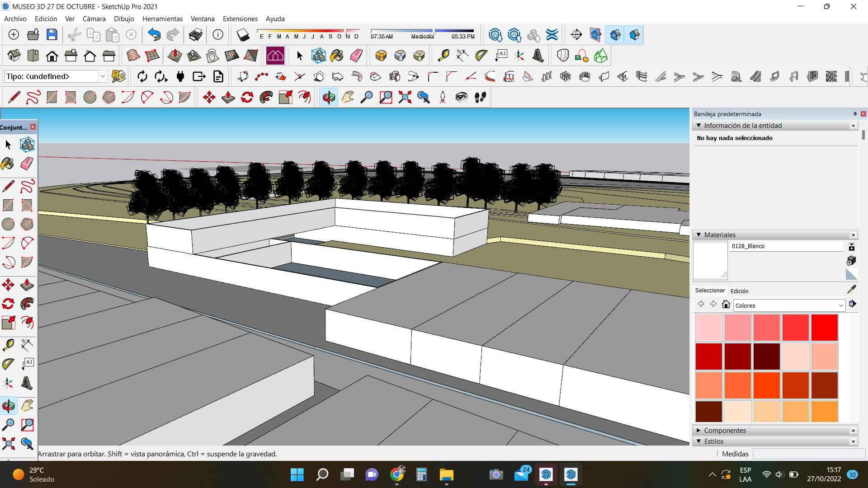Viewport: 868px width, 488px height.
Task: Pick the eyedropper sample paint tool
Action: pyautogui.click(x=851, y=289)
